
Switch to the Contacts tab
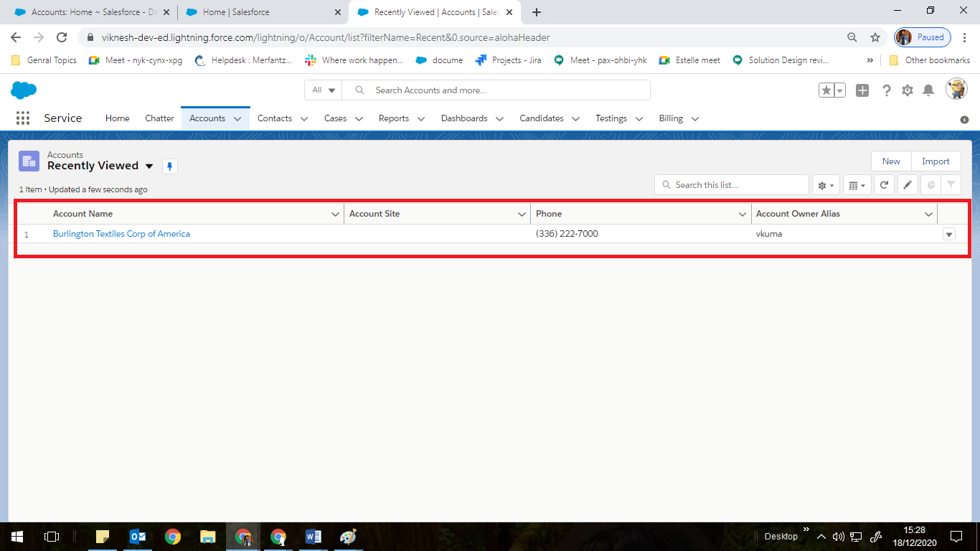[275, 118]
